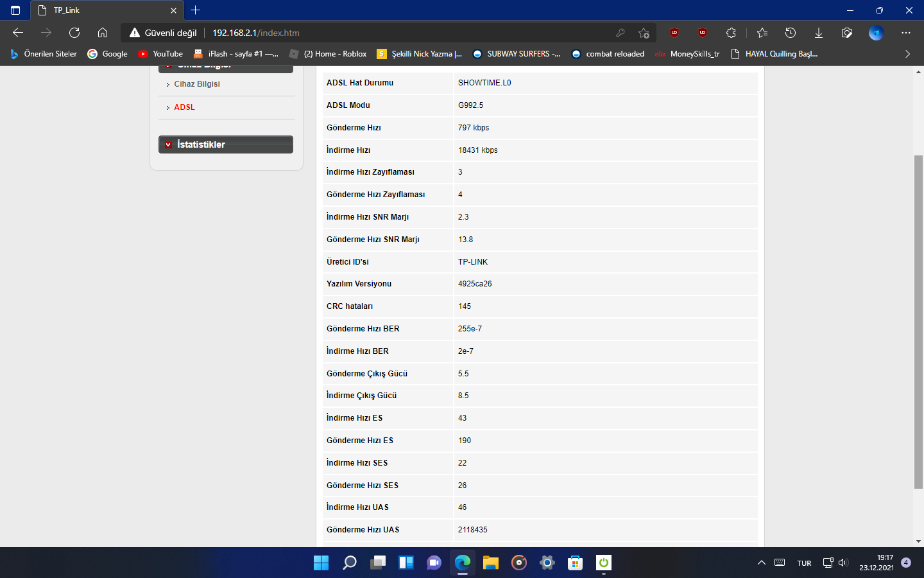The height and width of the screenshot is (578, 924).
Task: Click the İndirme Hızı SNR Marjı label
Action: pos(368,217)
